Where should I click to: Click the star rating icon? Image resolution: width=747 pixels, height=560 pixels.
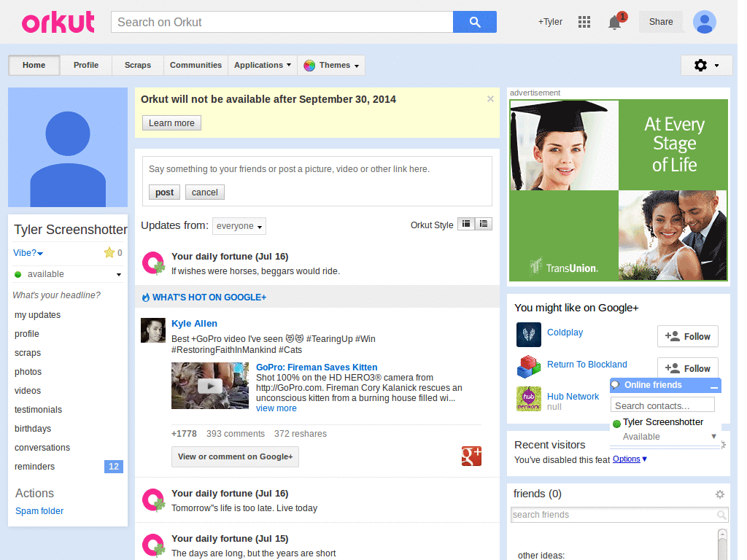coord(109,252)
